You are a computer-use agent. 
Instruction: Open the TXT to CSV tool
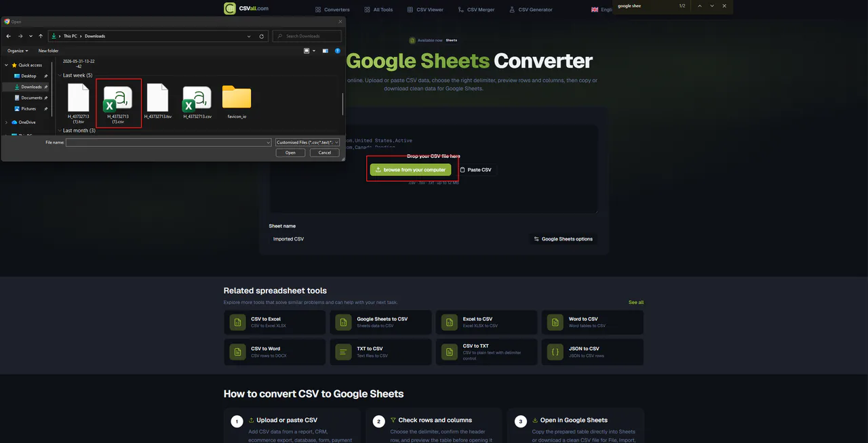pyautogui.click(x=380, y=352)
